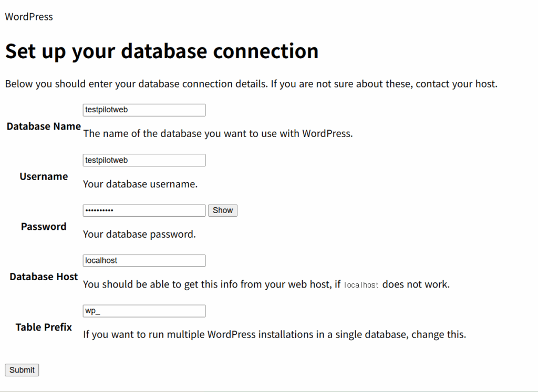This screenshot has height=392, width=538.
Task: Click the "Your database password." hint text
Action: tap(139, 234)
